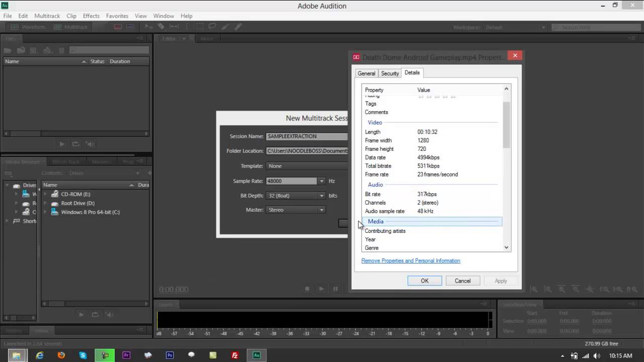Open Premiere Pro from taskbar
This screenshot has height=362, width=644.
tap(126, 355)
